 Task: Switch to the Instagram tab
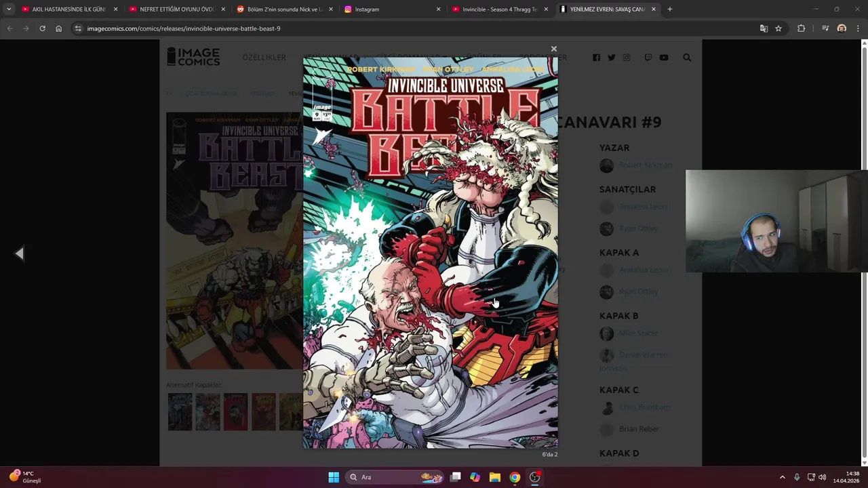point(391,9)
